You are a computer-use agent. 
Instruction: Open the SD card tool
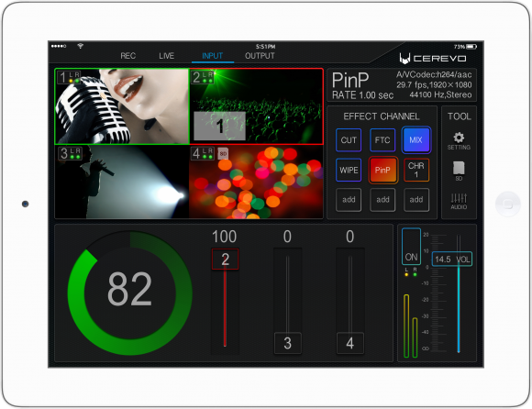click(459, 171)
